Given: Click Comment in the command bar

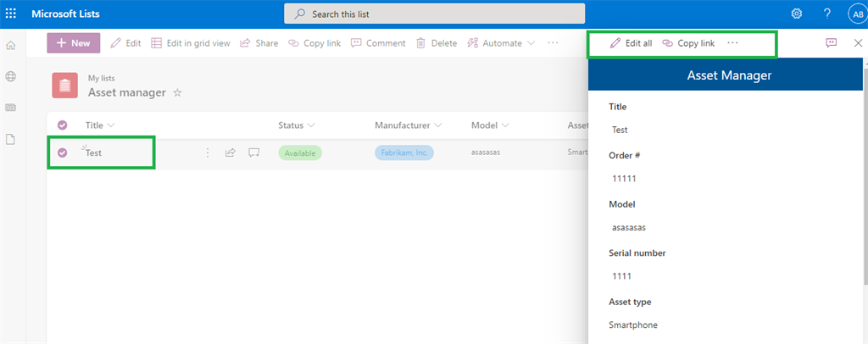Looking at the screenshot, I should click(x=378, y=43).
